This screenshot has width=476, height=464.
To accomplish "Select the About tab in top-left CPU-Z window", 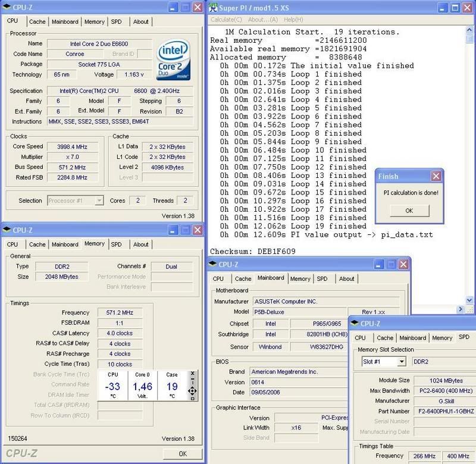I will point(141,21).
